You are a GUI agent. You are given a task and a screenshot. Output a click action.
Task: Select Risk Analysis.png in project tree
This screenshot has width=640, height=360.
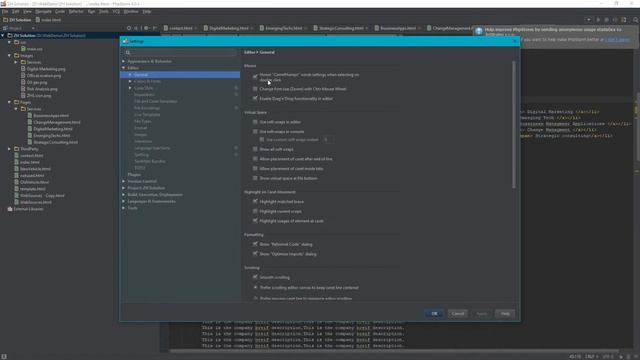pos(42,89)
